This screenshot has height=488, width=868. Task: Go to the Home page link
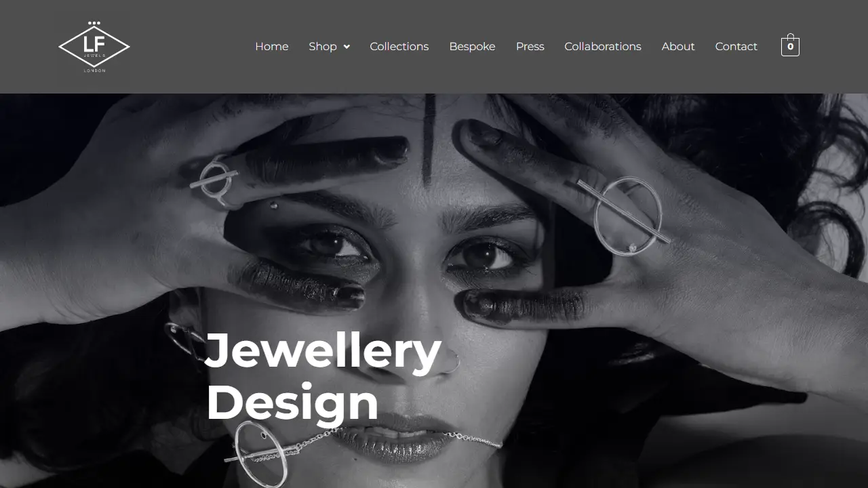click(x=271, y=46)
